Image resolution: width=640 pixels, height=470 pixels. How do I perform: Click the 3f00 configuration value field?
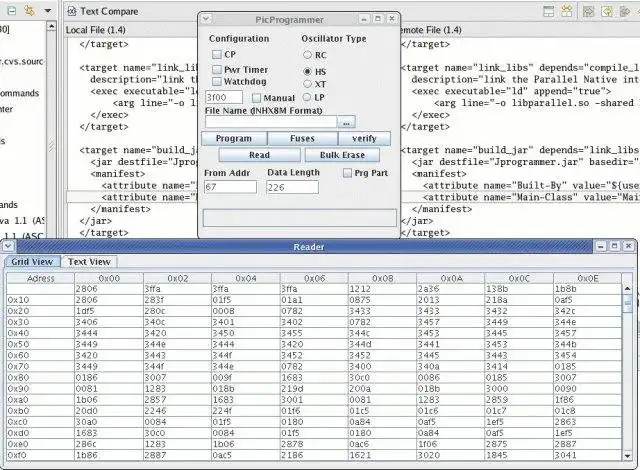pyautogui.click(x=224, y=98)
